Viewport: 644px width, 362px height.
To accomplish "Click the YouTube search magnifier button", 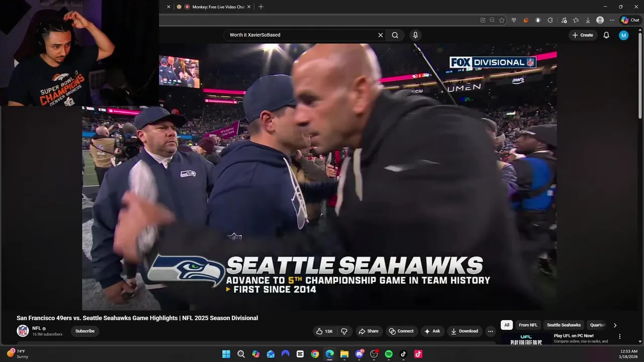I will click(x=395, y=35).
